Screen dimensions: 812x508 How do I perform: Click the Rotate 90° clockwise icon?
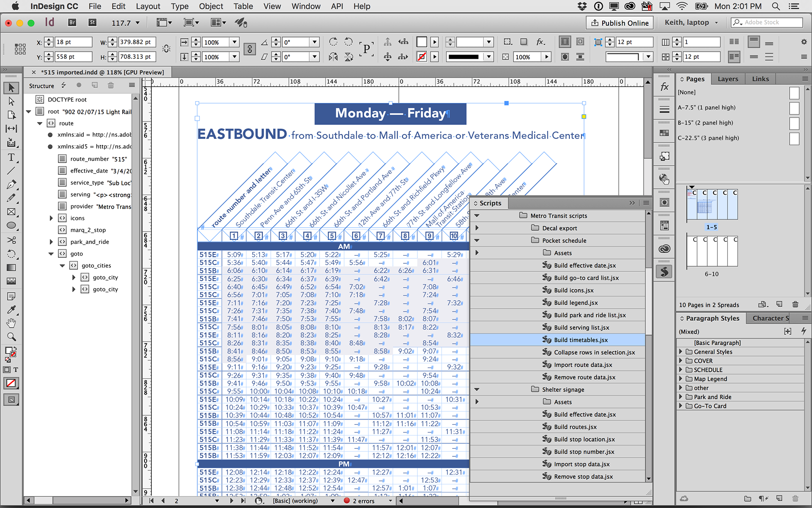(333, 42)
